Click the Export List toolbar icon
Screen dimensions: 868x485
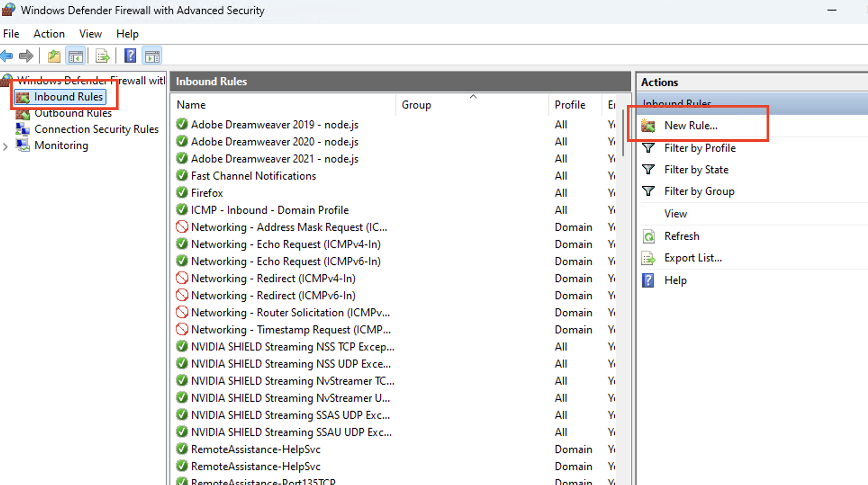click(103, 56)
